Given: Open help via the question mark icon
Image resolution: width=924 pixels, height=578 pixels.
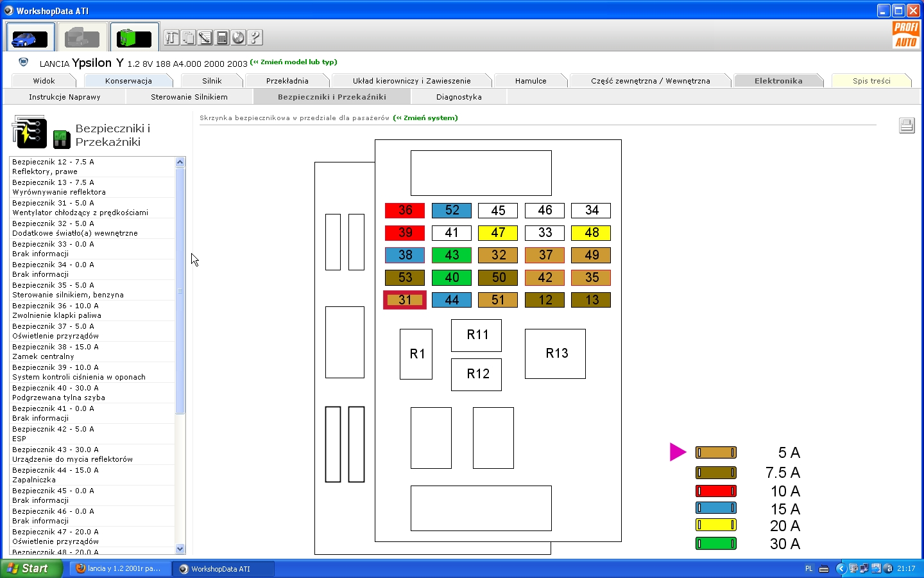Looking at the screenshot, I should coord(255,38).
